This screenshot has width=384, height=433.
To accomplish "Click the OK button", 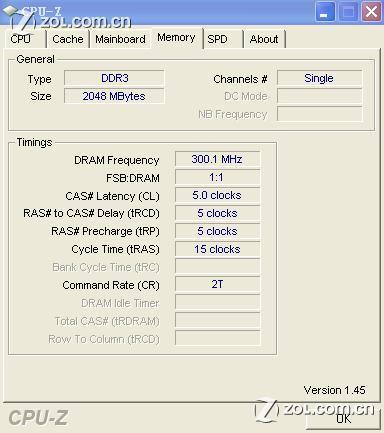I will (343, 419).
